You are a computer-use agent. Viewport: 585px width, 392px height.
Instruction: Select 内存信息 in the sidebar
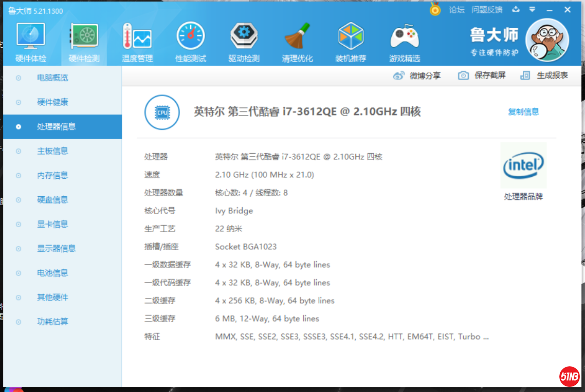(62, 175)
